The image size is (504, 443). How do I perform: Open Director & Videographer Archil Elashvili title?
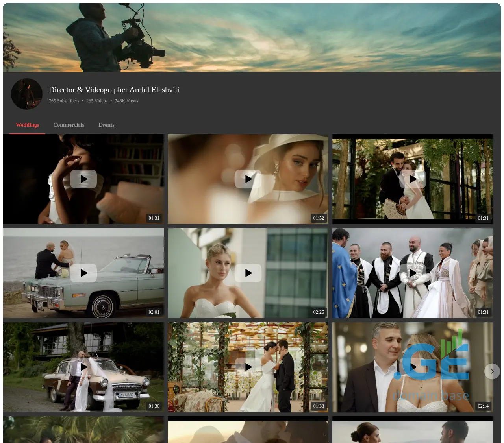point(114,90)
